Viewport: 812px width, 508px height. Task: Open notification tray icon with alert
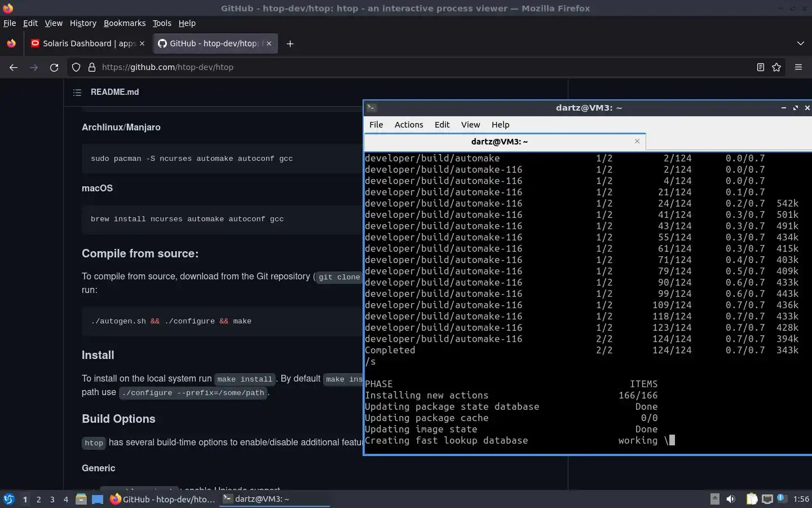point(781,498)
